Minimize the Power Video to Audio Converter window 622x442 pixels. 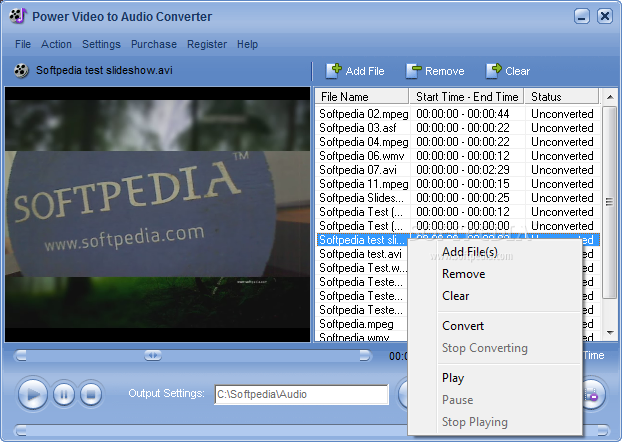tap(582, 16)
